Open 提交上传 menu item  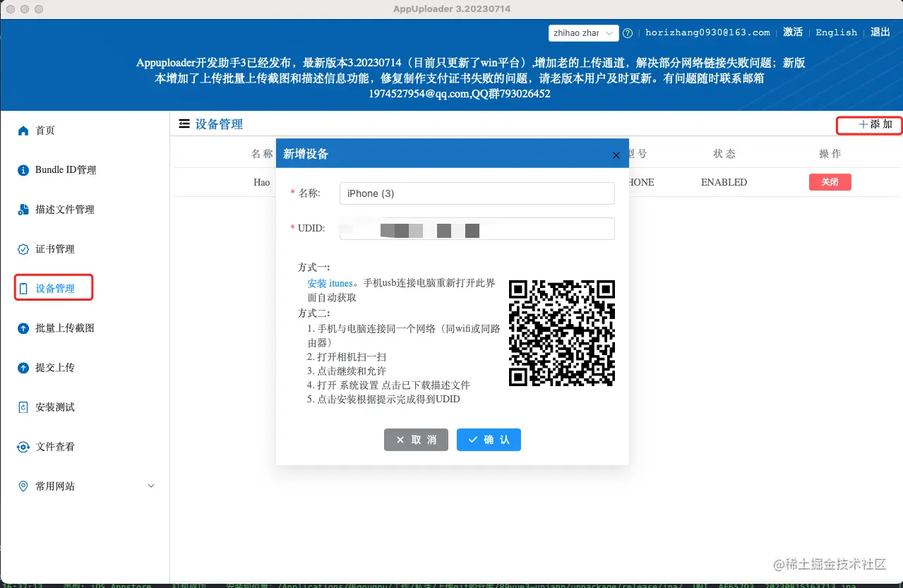pos(55,368)
